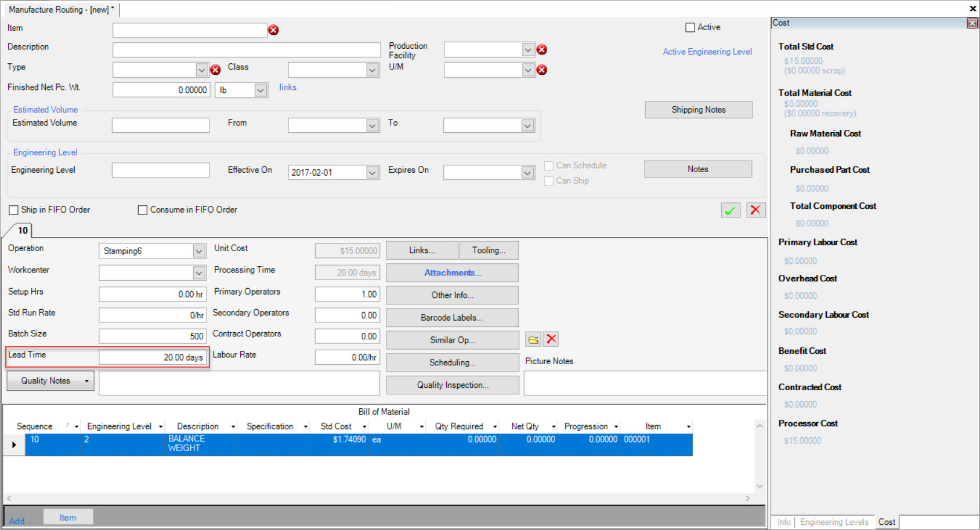Click the Notes button
Viewport: 980px width, 530px height.
[698, 169]
